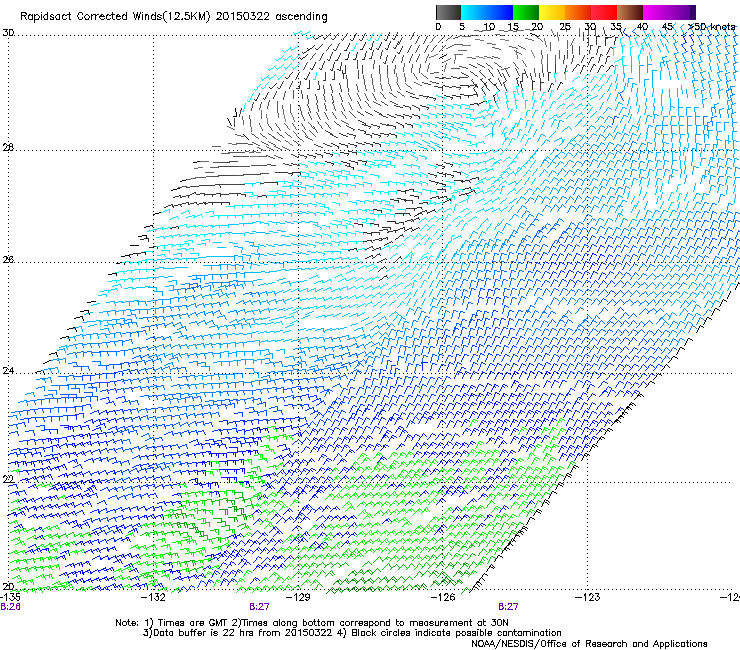Click the purple time label under '-135'
The height and width of the screenshot is (650, 740).
[10, 607]
